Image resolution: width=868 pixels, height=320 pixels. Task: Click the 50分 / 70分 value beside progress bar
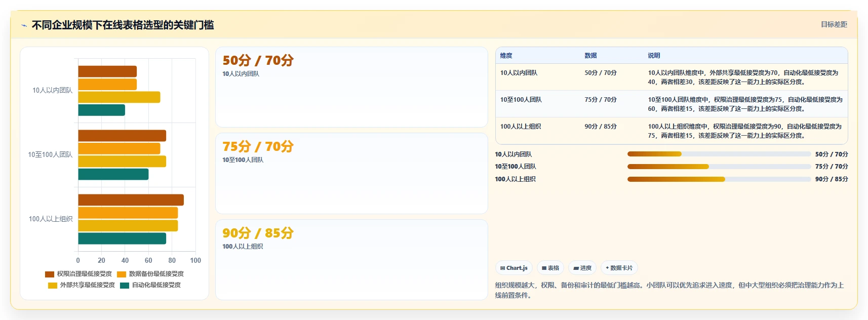832,154
